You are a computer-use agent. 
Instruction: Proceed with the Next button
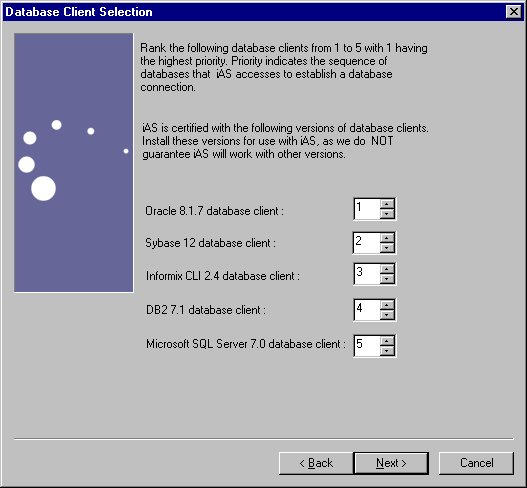point(391,463)
